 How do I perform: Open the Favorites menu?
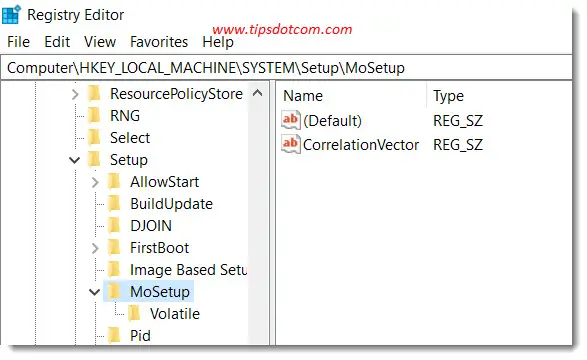tap(159, 42)
